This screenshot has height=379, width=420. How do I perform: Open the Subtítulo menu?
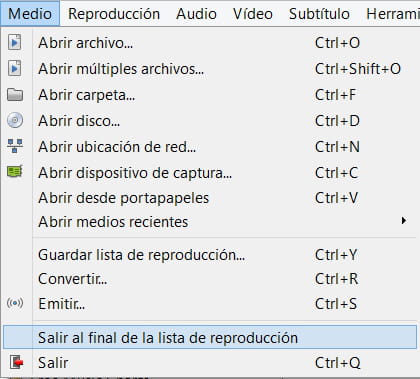coord(319,14)
